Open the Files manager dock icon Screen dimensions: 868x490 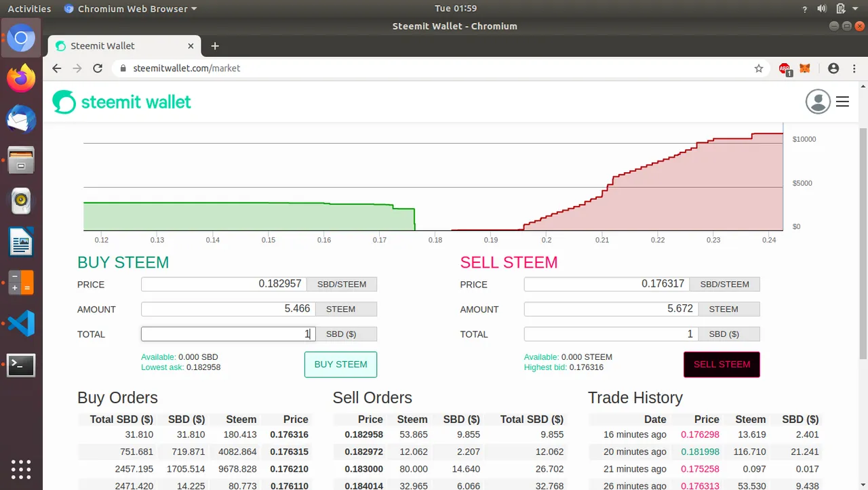(21, 161)
